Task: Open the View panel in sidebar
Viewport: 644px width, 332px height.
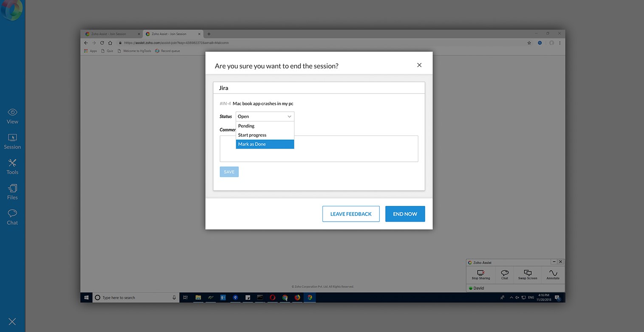Action: click(x=12, y=116)
